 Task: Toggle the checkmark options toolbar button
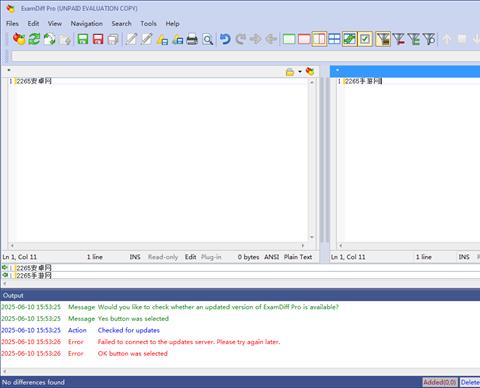(365, 39)
